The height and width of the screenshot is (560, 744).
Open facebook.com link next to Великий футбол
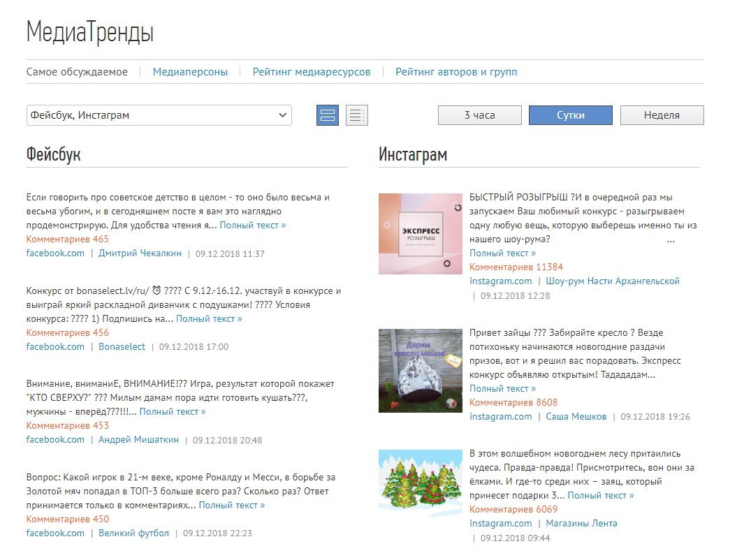click(x=55, y=533)
